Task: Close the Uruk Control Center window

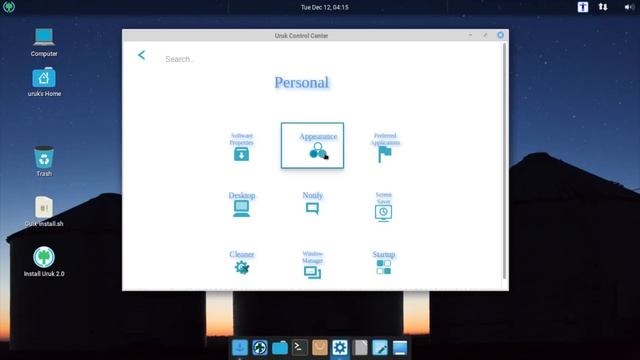Action: [x=500, y=35]
